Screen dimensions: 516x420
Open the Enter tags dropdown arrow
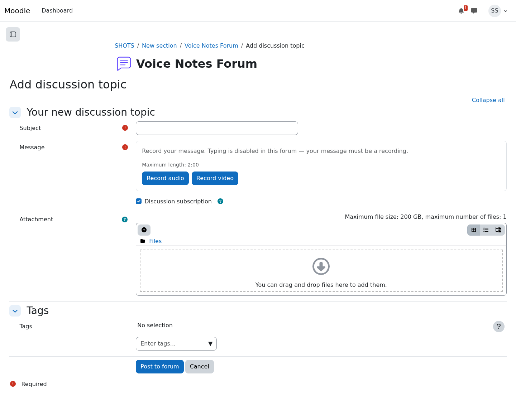click(x=210, y=344)
